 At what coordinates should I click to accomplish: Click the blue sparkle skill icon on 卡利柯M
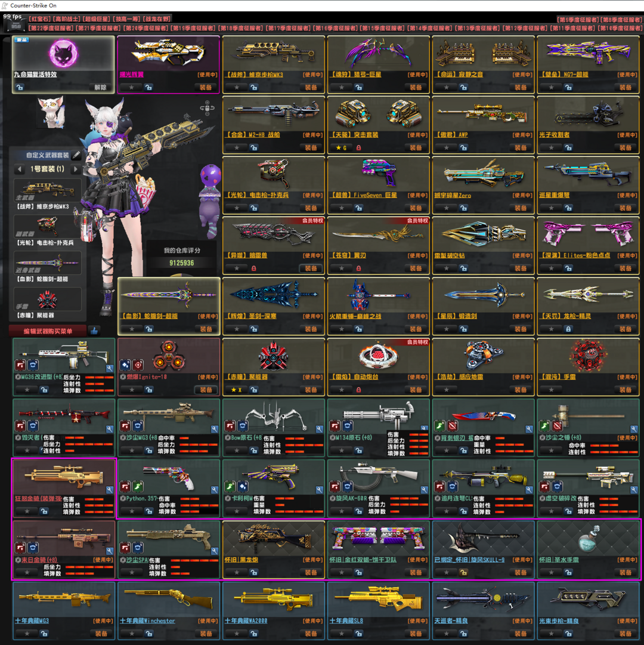tap(243, 487)
